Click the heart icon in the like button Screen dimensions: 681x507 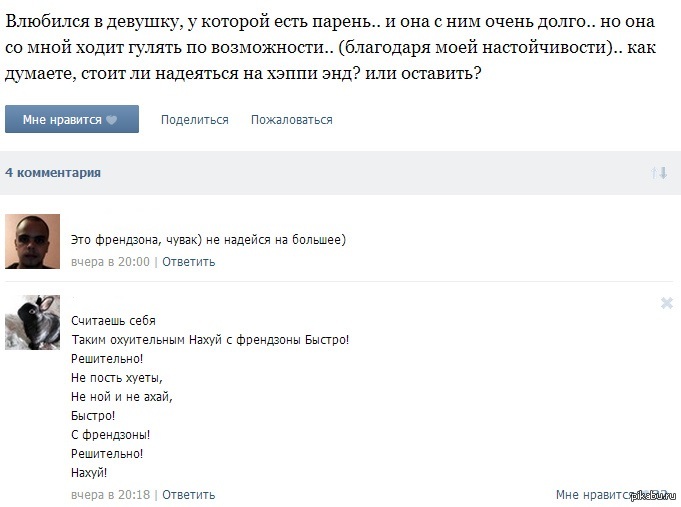[112, 120]
